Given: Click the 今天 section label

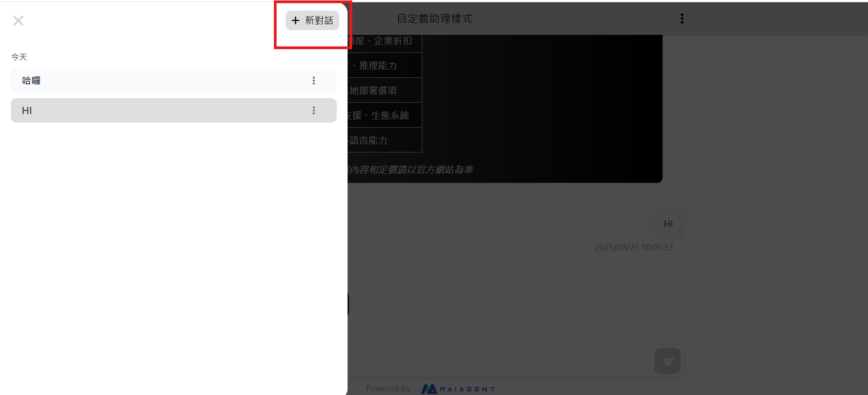Looking at the screenshot, I should point(19,57).
